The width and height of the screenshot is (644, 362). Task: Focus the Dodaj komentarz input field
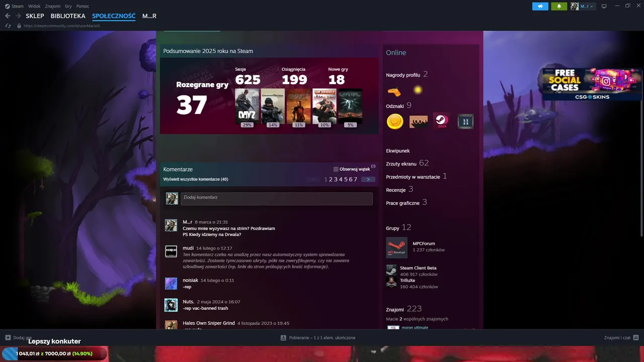click(x=277, y=198)
